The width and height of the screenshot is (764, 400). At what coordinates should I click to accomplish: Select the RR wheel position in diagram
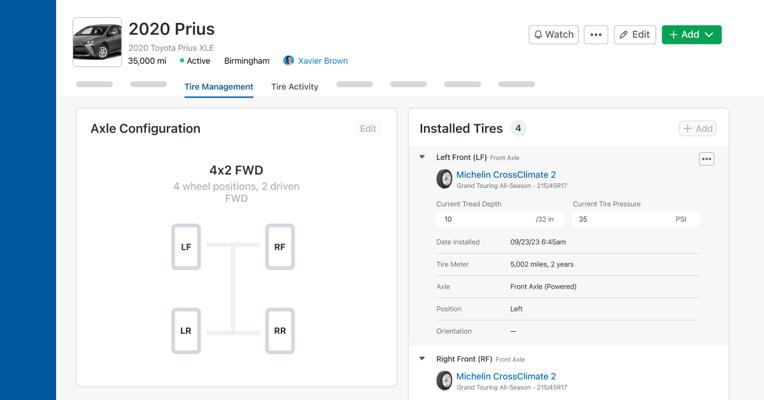pyautogui.click(x=280, y=331)
